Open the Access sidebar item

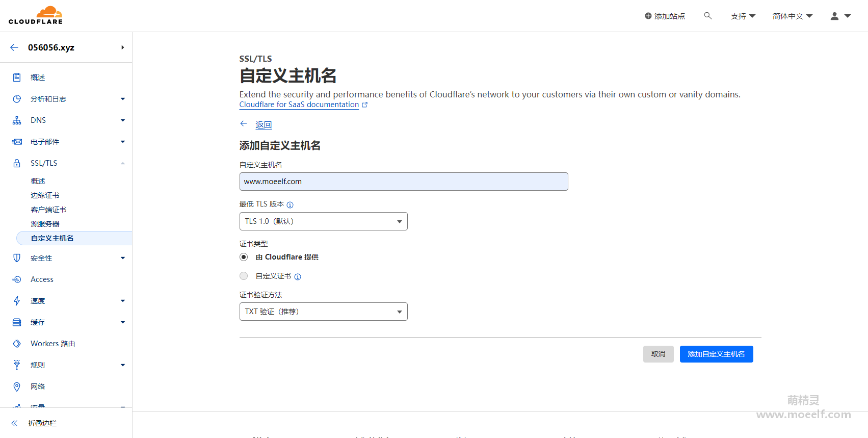tap(42, 279)
